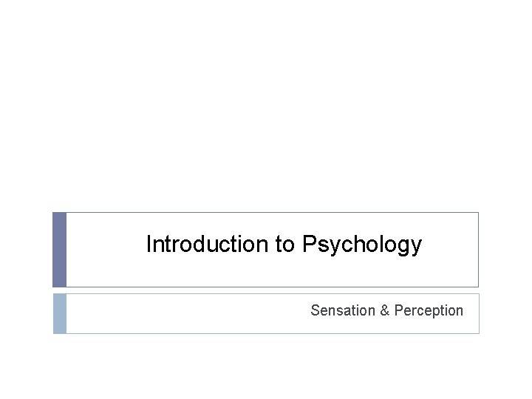This screenshot has height=399, width=532.
Task: Select the subtitle Sensation & Perception
Action: coord(386,311)
